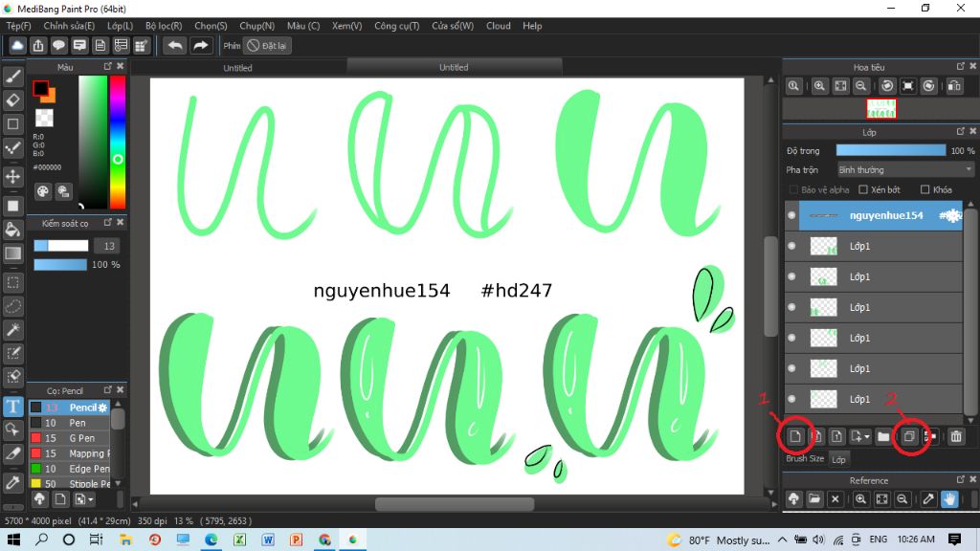Screen dimensions: 980x551
Task: Select the Eraser tool
Action: tap(13, 99)
